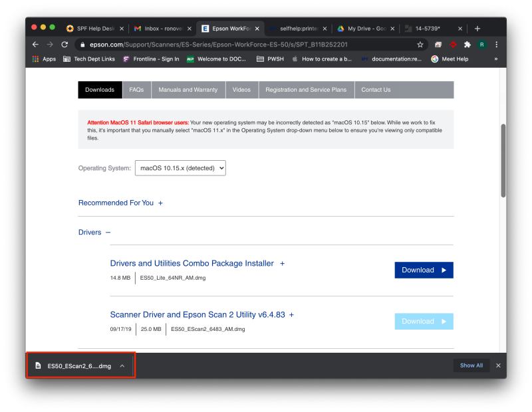
Task: Click Show All downloads button
Action: click(471, 365)
